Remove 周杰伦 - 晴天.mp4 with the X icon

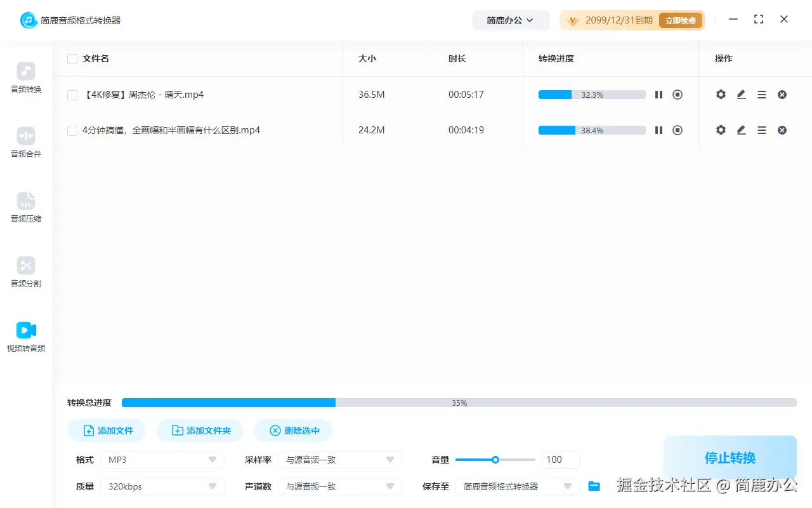point(782,95)
